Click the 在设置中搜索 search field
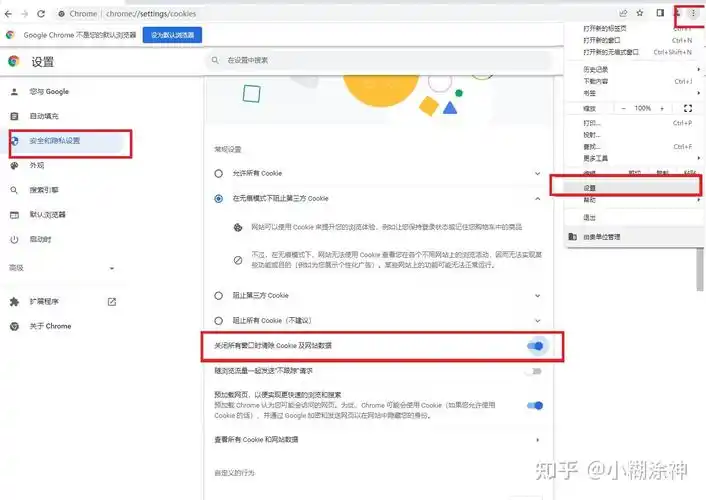Image resolution: width=706 pixels, height=500 pixels. pyautogui.click(x=380, y=61)
